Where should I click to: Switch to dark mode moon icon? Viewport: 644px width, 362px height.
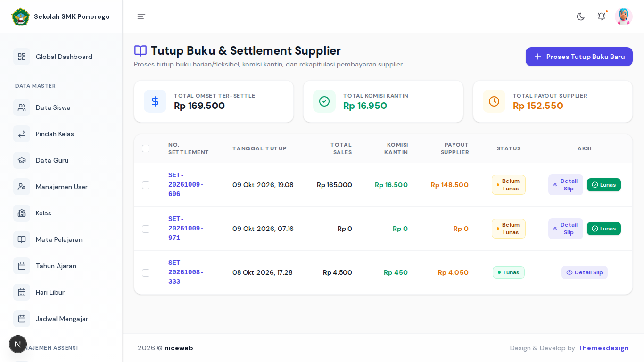pos(581,16)
